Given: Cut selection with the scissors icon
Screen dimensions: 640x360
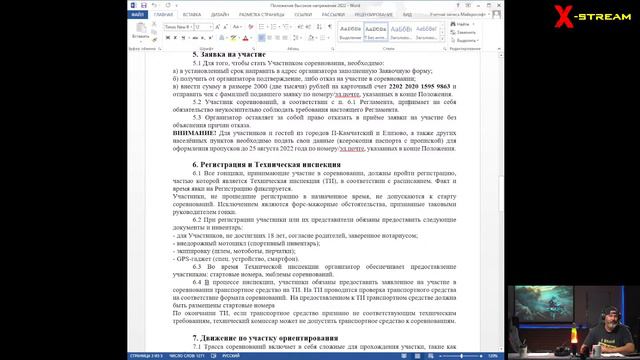Looking at the screenshot, I should [154, 24].
